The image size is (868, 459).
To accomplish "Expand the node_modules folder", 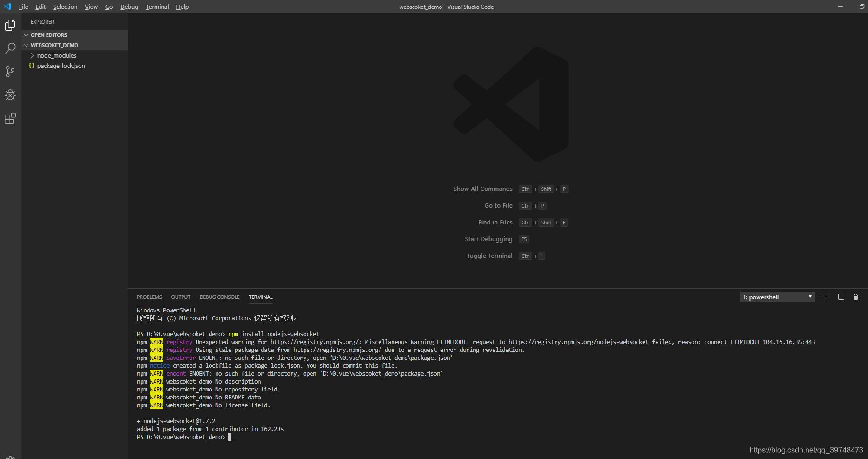I will point(75,55).
